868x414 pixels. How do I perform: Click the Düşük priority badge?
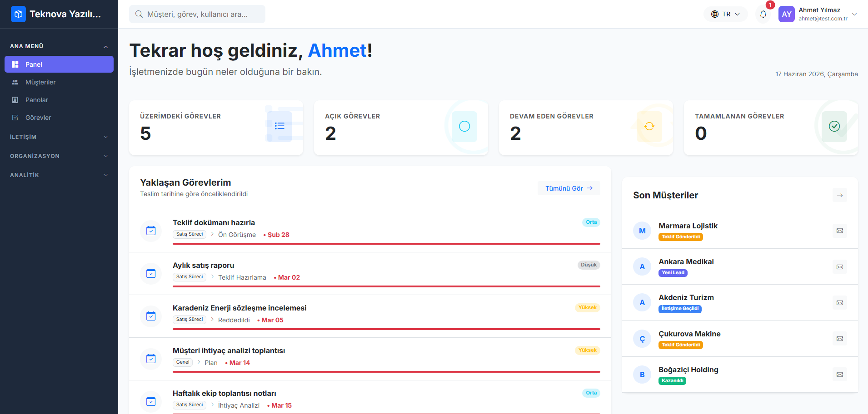pos(589,265)
